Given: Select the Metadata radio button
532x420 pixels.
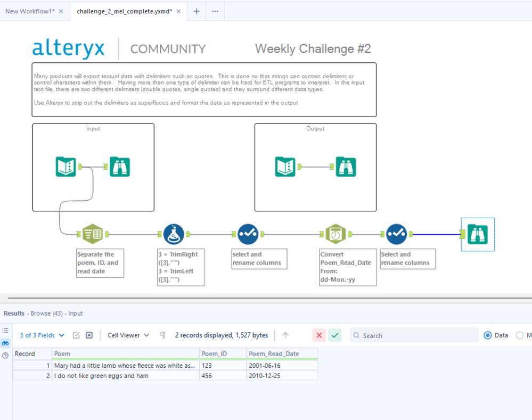Looking at the screenshot, I should (519, 335).
